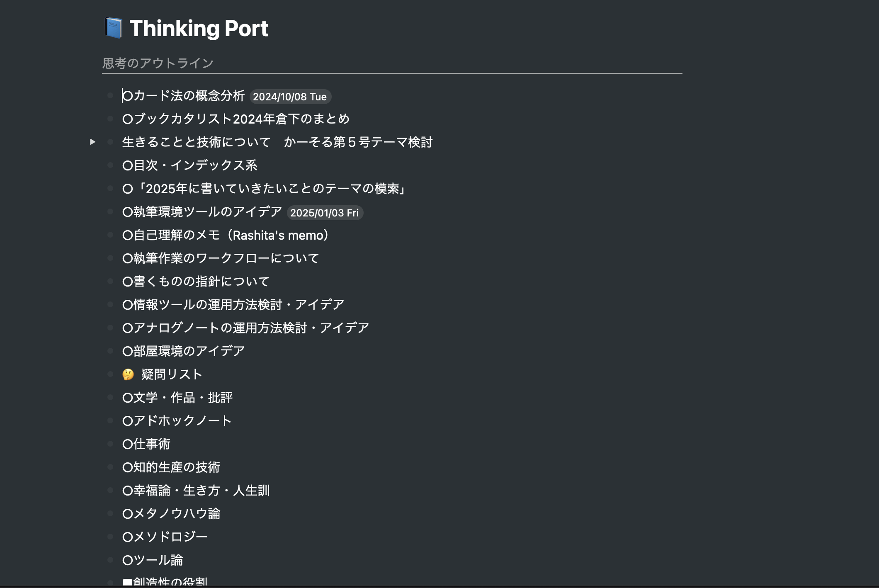Select the 〇文学・作品・批評 item

point(177,397)
